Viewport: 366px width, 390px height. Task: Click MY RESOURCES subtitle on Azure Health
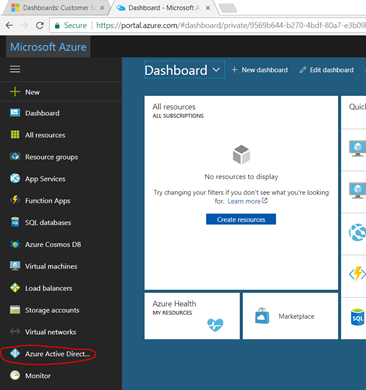(x=172, y=313)
